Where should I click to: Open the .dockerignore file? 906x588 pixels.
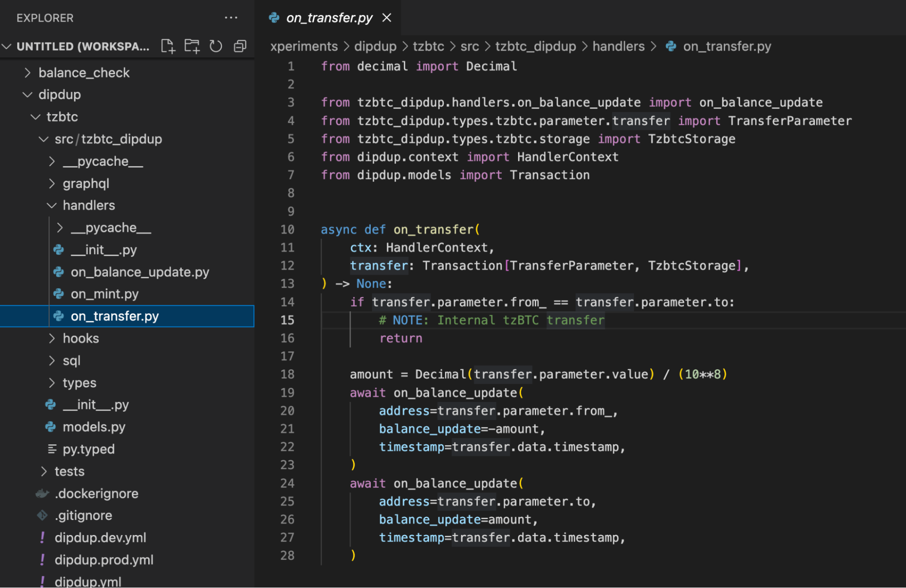[96, 493]
